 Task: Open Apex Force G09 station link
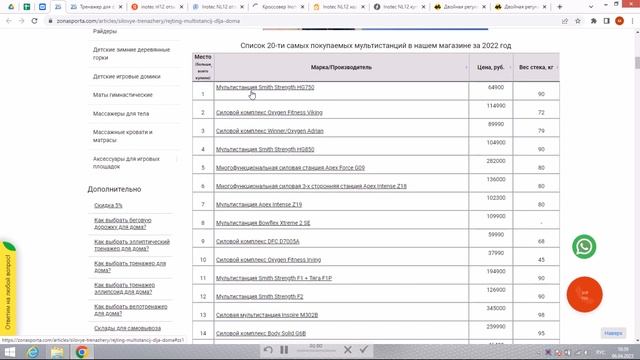point(290,167)
